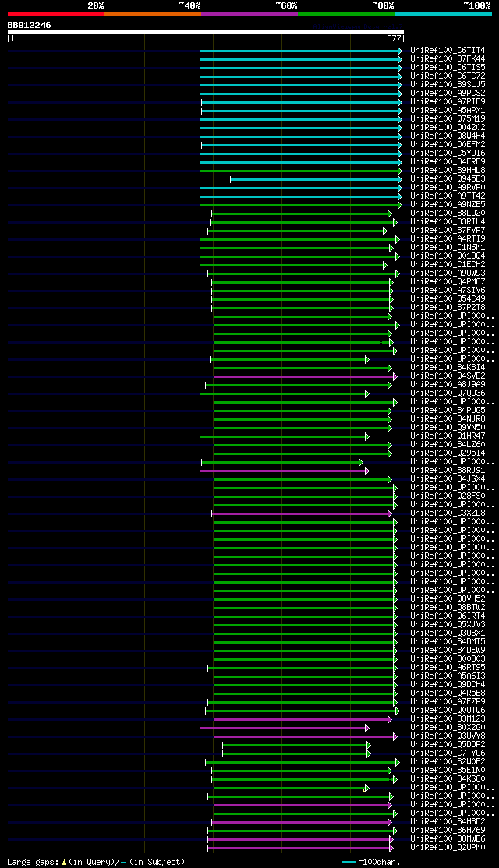
Task: Select label UniRef100_Q295I4
Action: [448, 453]
